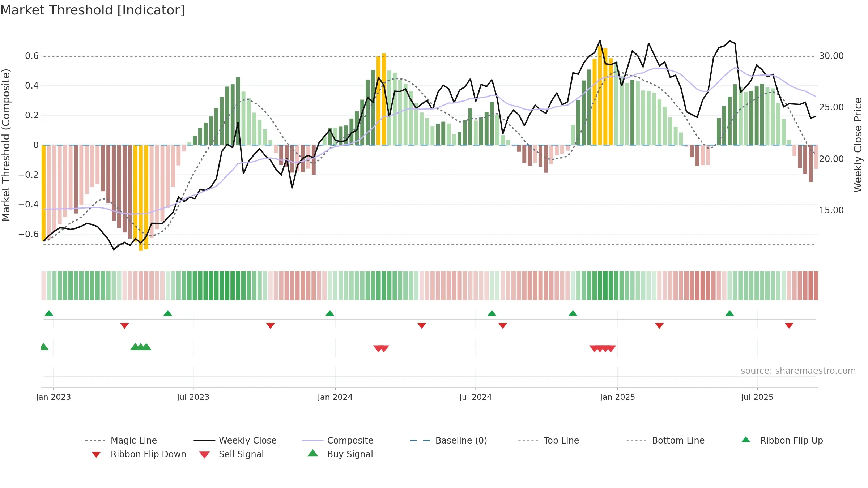The width and height of the screenshot is (868, 488).
Task: Toggle the Ribbon Flip Down legend entry
Action: tap(139, 454)
